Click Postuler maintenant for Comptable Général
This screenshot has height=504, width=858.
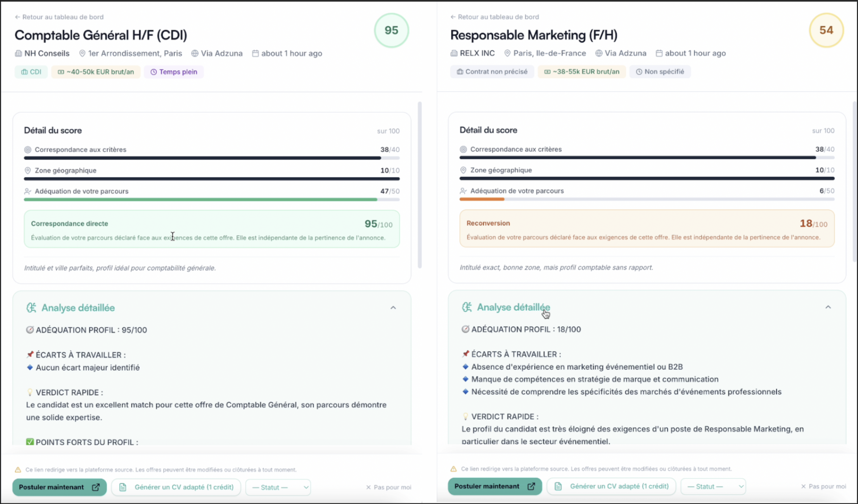click(59, 487)
